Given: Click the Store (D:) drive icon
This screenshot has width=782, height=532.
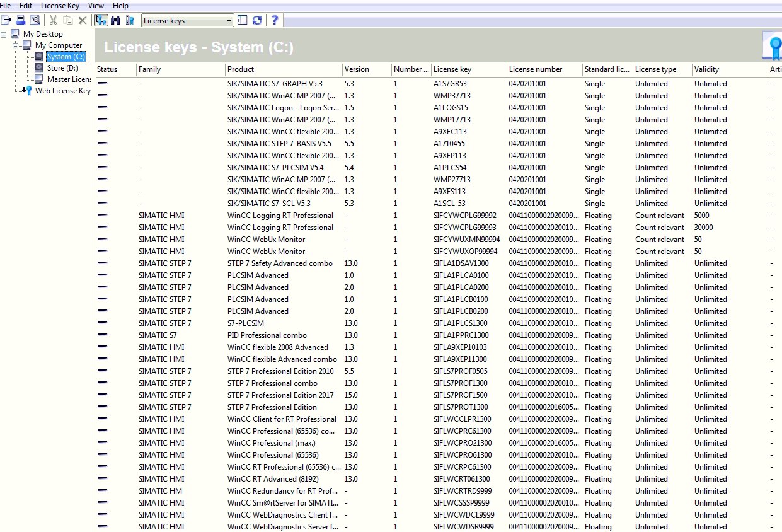Looking at the screenshot, I should pos(39,68).
